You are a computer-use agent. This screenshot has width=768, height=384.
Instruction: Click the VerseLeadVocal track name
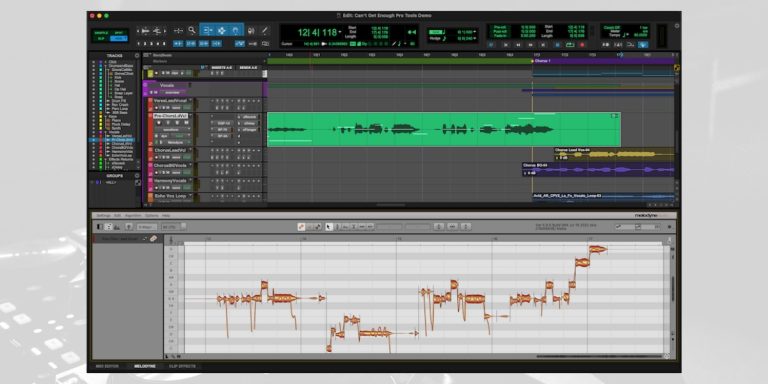pyautogui.click(x=169, y=100)
